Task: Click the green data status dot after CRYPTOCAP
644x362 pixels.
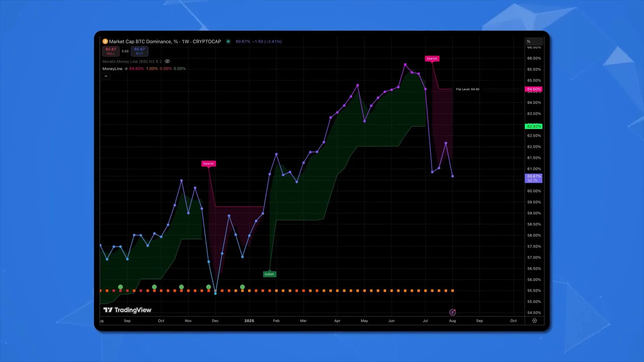Action: tap(228, 42)
